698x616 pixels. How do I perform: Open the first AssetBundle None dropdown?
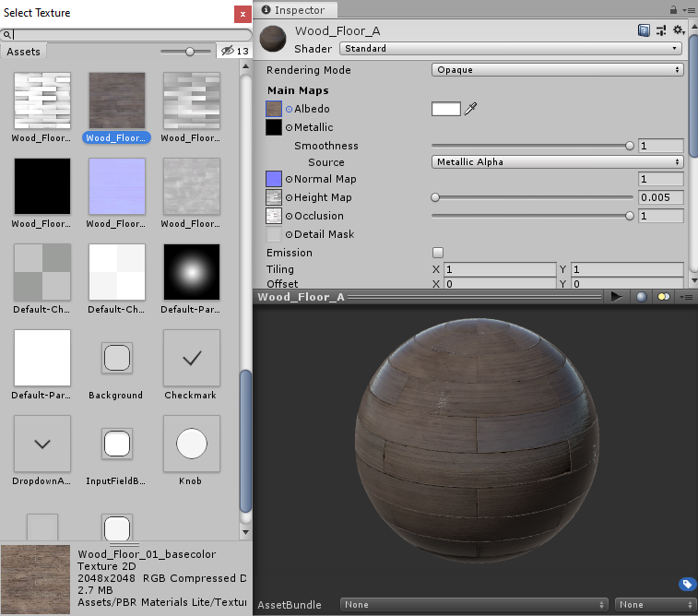coord(474,605)
